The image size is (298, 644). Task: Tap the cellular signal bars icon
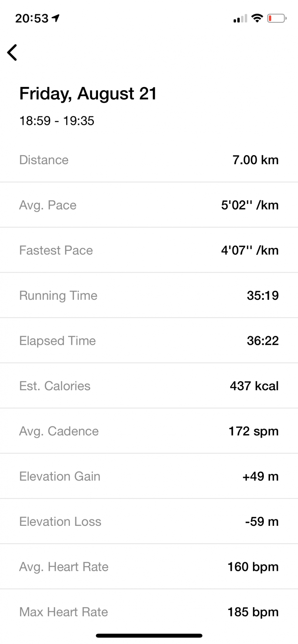(x=240, y=18)
